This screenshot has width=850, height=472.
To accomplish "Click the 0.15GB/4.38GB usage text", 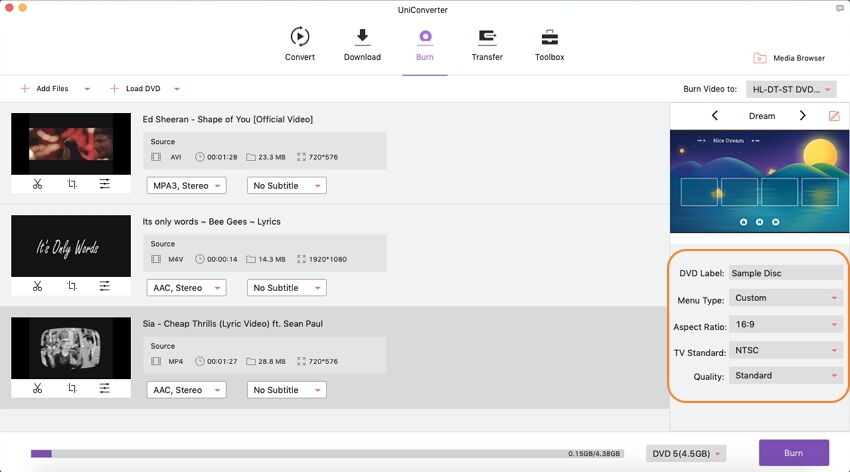I will tap(594, 454).
